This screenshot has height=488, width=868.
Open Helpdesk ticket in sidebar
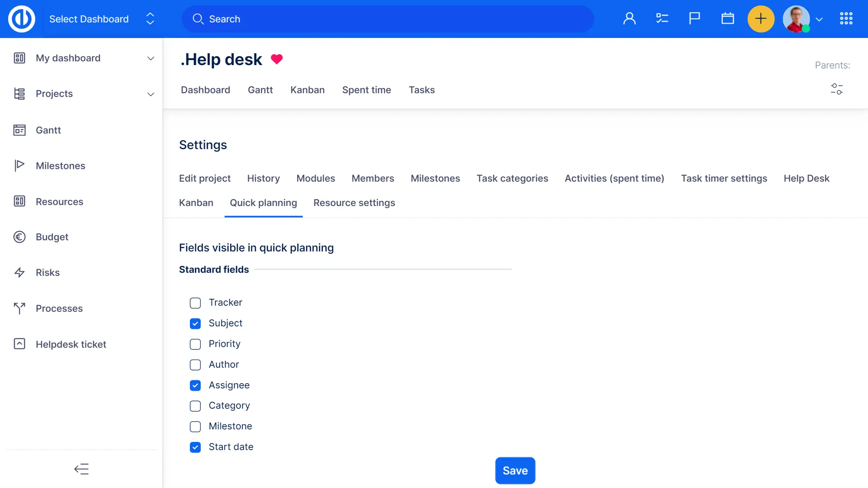pyautogui.click(x=71, y=344)
